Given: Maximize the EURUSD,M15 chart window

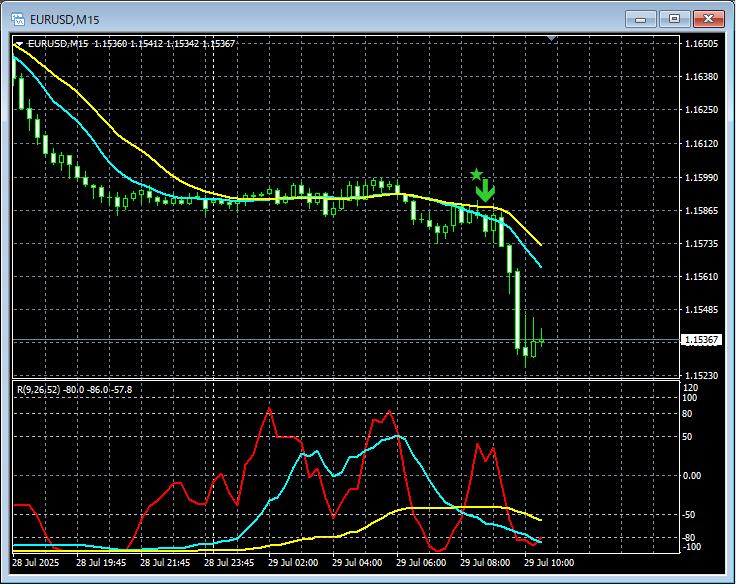Looking at the screenshot, I should (675, 18).
